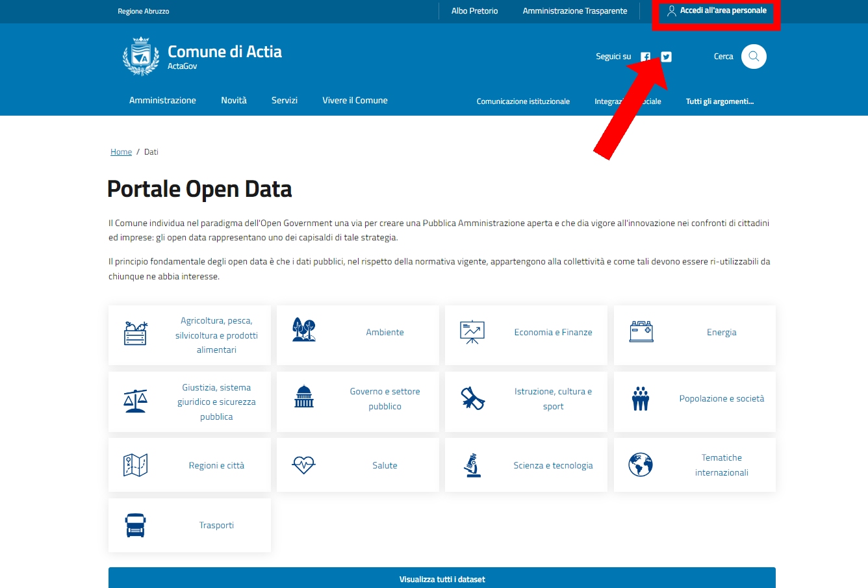Click the Scienza e tecnologia microscope icon
The image size is (868, 588).
[x=472, y=465]
